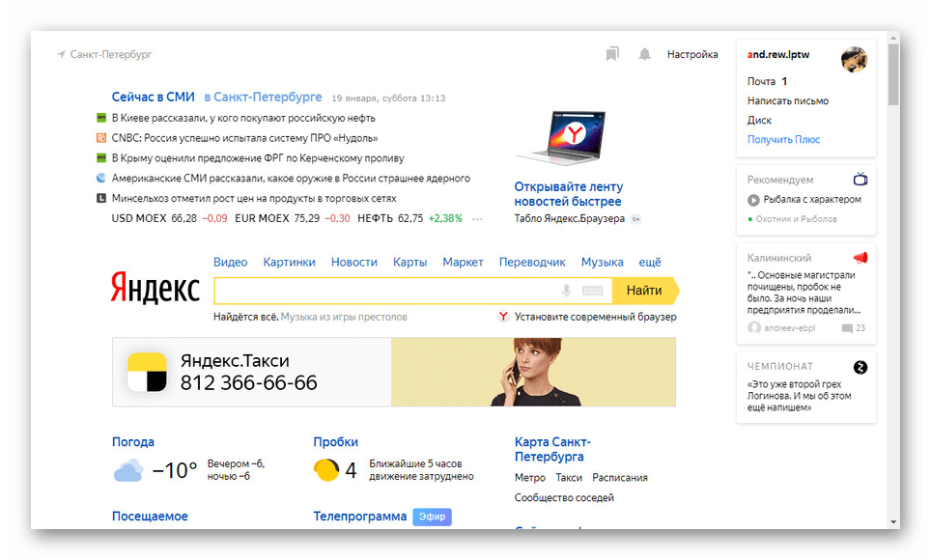Expand more quotes via three dots
Screen dimensions: 931x560
[476, 219]
